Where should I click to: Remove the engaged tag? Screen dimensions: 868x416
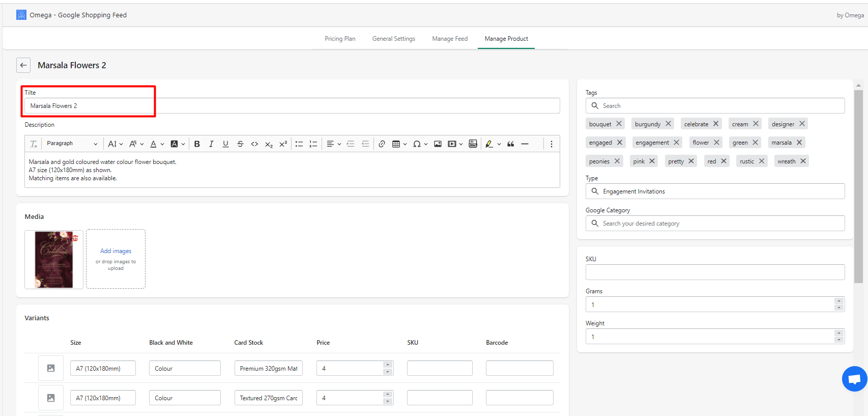tap(620, 143)
